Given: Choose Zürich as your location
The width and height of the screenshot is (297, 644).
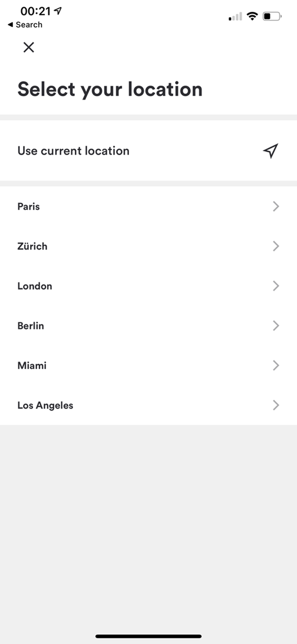Looking at the screenshot, I should (x=148, y=246).
